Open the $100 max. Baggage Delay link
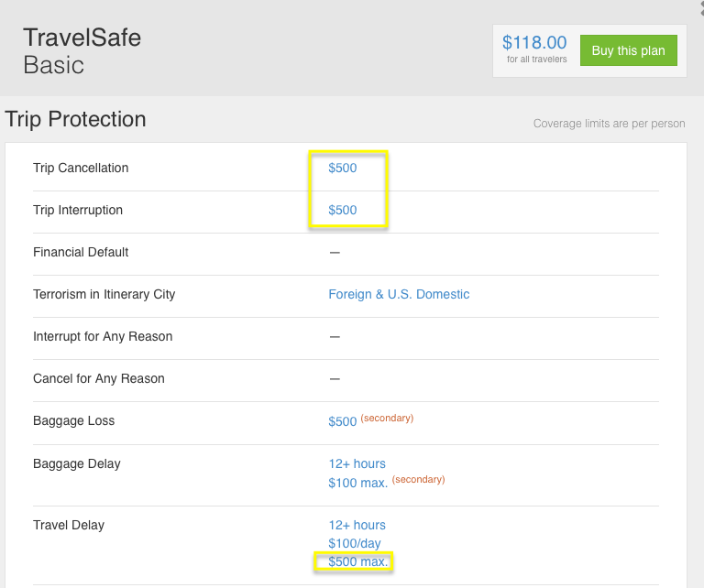The height and width of the screenshot is (588, 704). tap(357, 483)
